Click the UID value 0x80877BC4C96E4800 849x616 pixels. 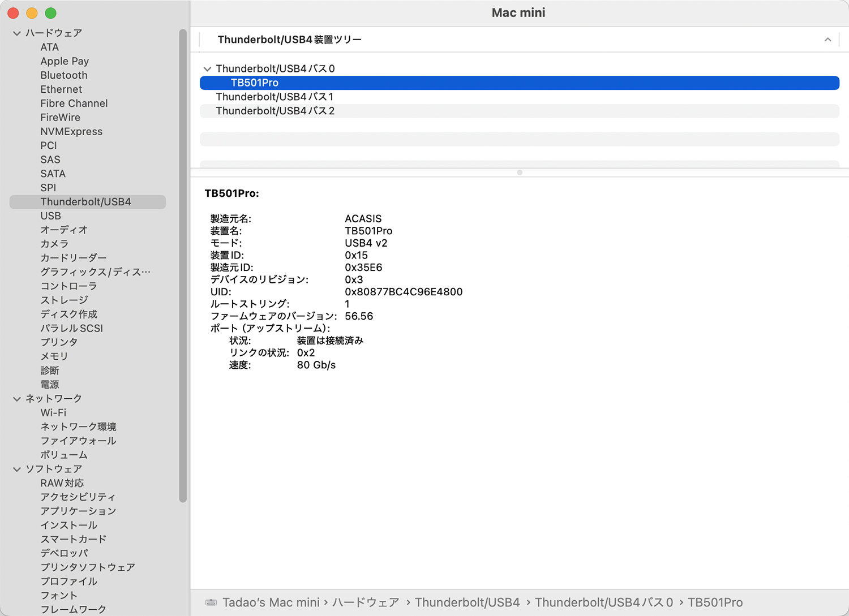click(404, 292)
